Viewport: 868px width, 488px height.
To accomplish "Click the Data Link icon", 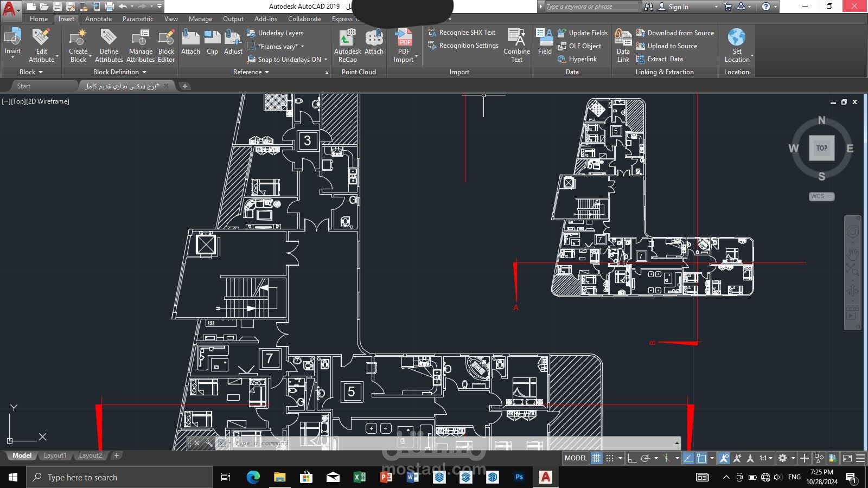I will tap(623, 46).
